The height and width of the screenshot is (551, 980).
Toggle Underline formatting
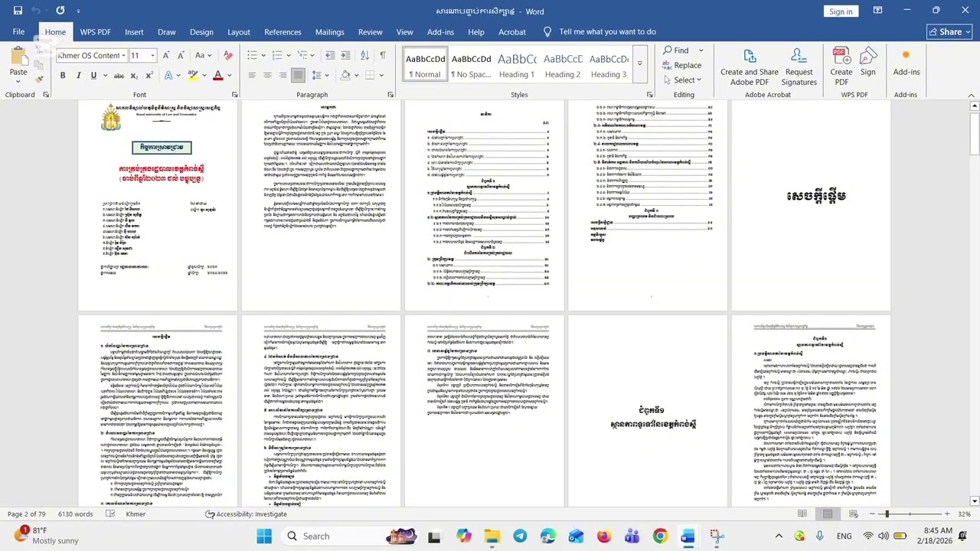click(x=93, y=75)
